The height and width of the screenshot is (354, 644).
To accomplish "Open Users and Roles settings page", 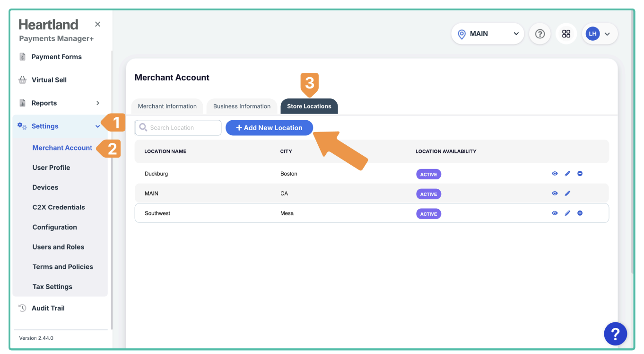I will (x=58, y=247).
